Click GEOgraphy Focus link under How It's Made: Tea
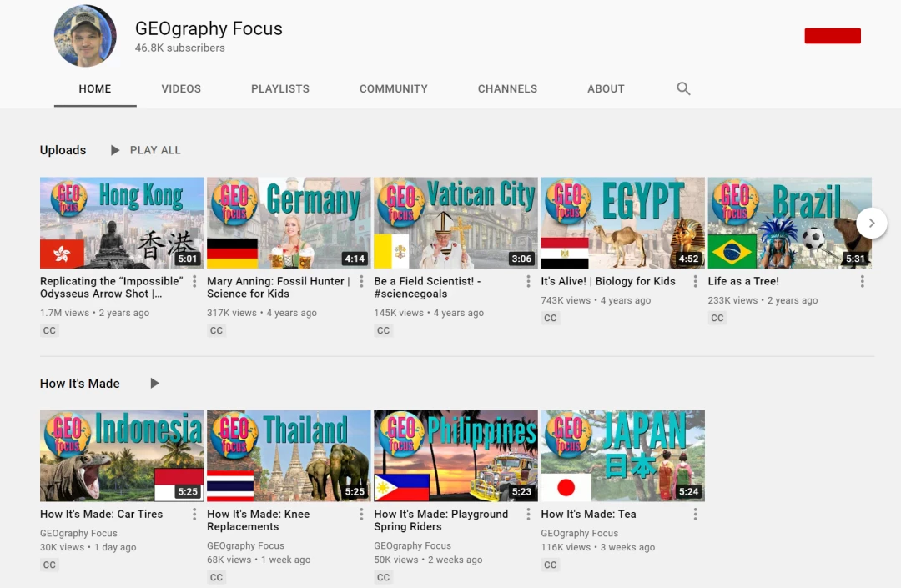 click(x=579, y=534)
